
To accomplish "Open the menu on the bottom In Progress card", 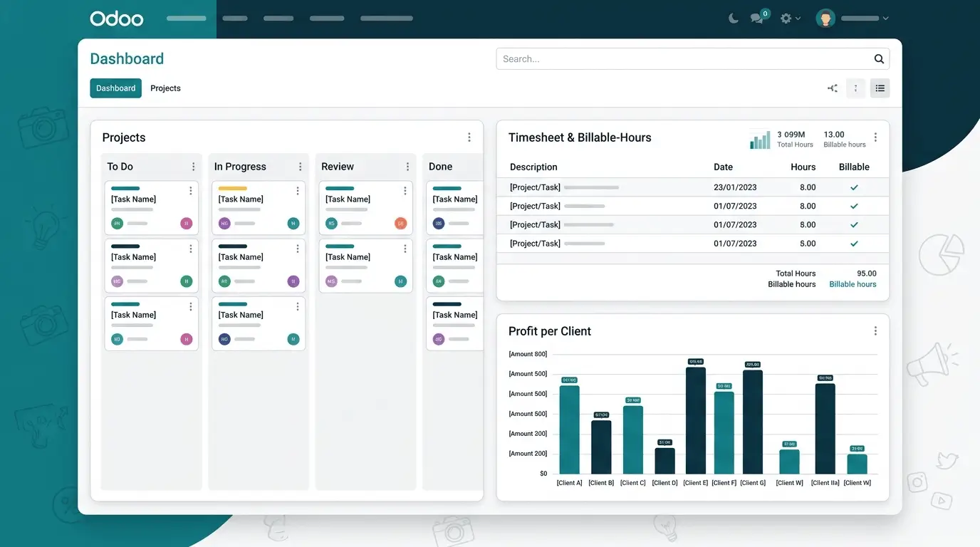I will (x=297, y=306).
